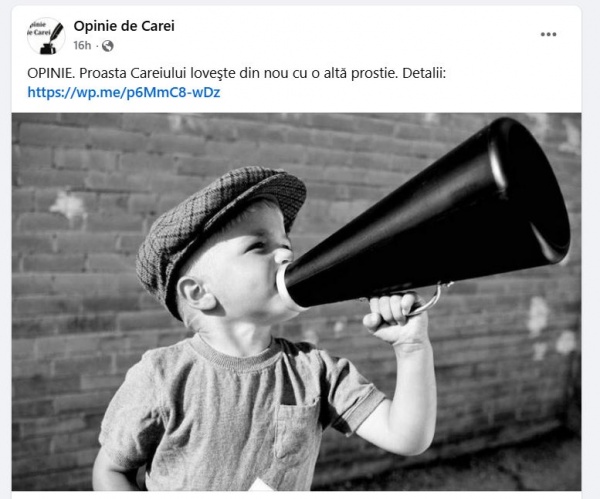This screenshot has height=499, width=600.
Task: Click the globe public audience icon
Action: coord(108,46)
